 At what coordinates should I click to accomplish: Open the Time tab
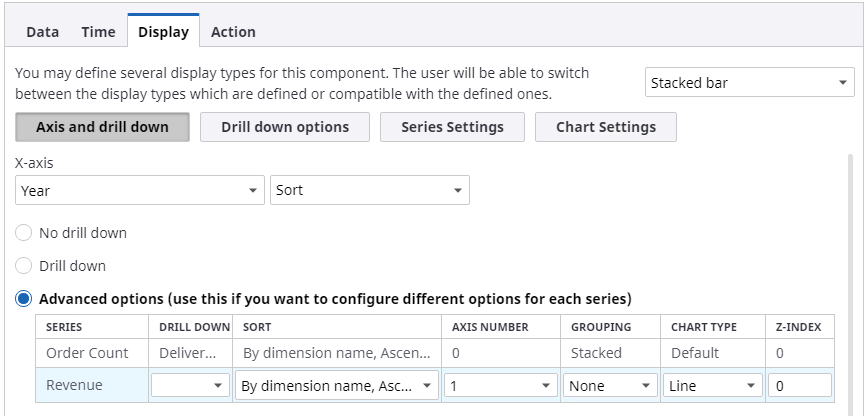[98, 32]
